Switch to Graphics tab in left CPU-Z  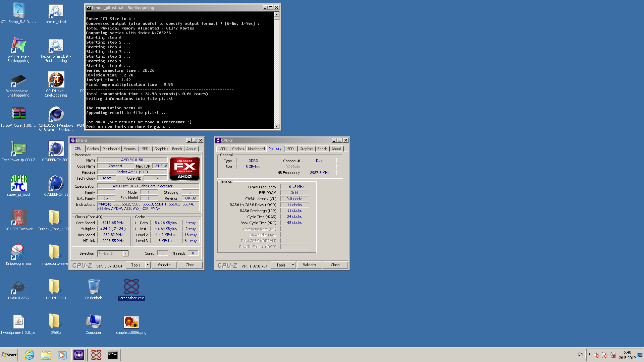[161, 149]
